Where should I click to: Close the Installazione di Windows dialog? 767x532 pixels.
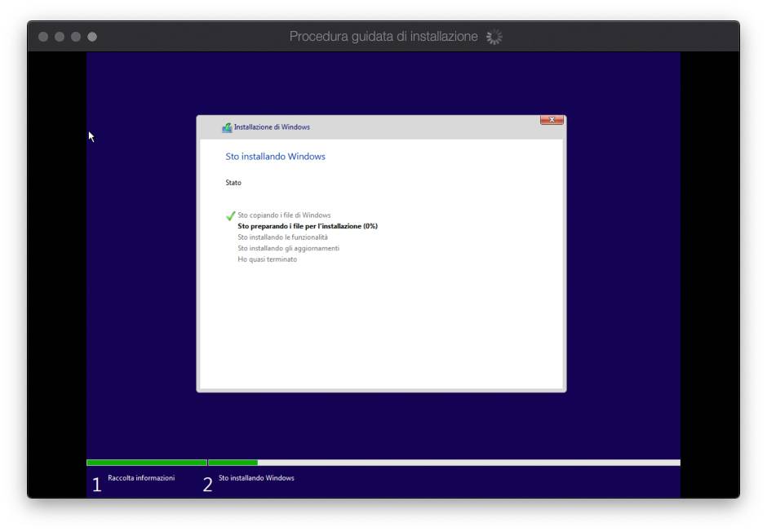point(552,120)
